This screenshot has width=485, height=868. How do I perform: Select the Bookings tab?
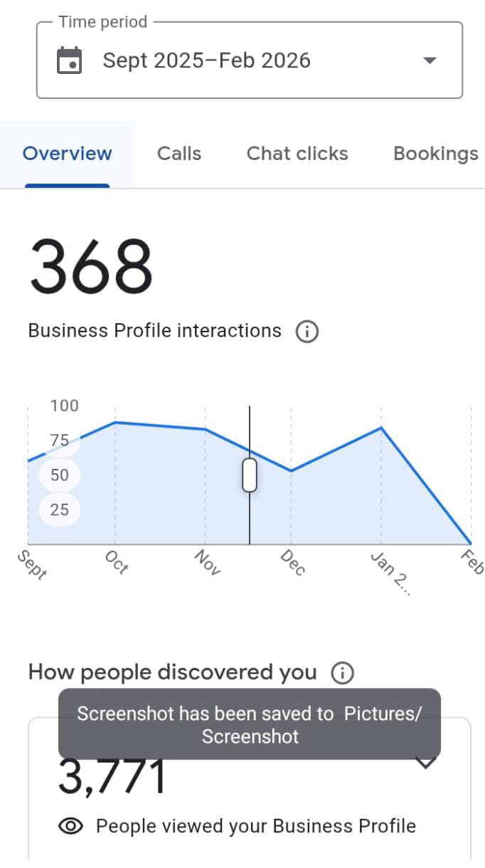(x=436, y=153)
